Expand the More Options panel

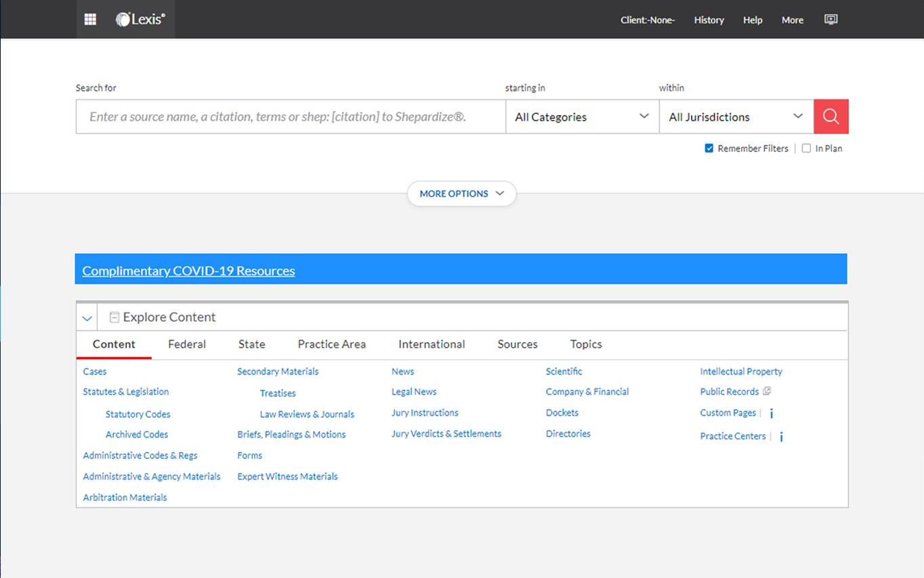(x=461, y=194)
